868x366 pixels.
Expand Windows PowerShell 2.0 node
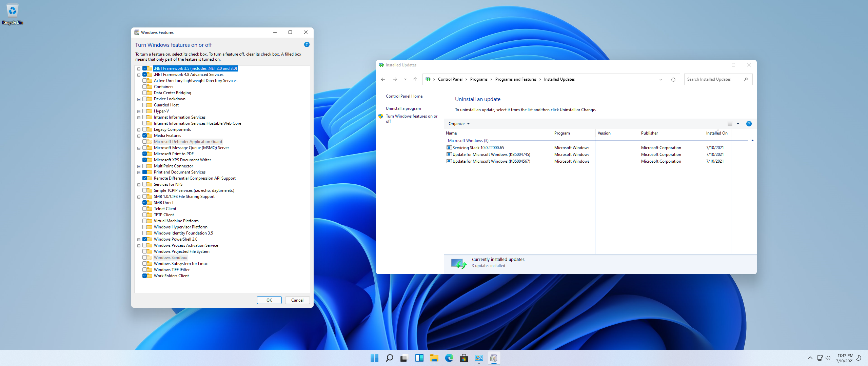coord(139,240)
